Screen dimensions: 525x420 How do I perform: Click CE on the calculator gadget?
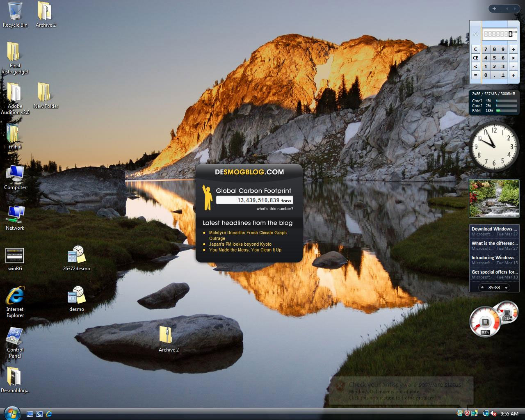click(x=475, y=58)
